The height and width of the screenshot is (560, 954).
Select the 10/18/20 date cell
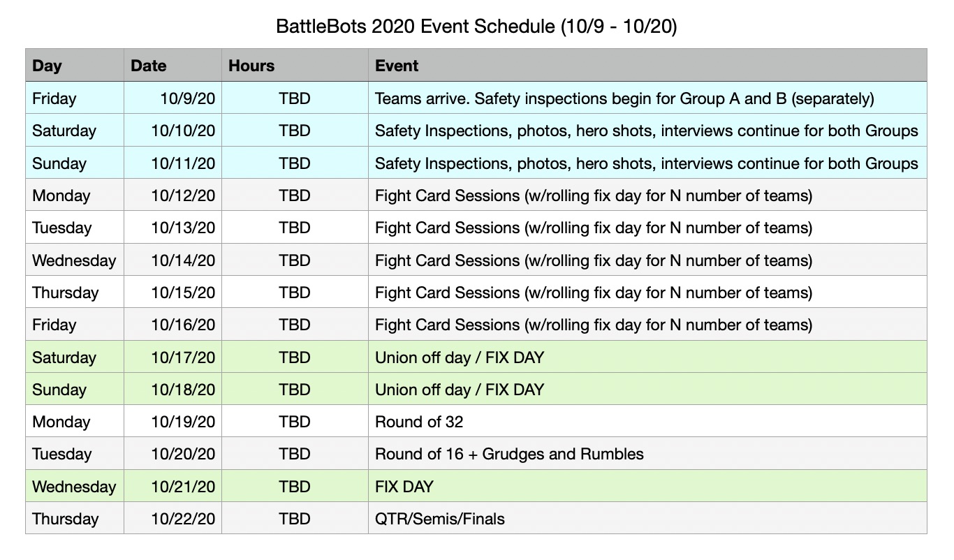coord(173,389)
